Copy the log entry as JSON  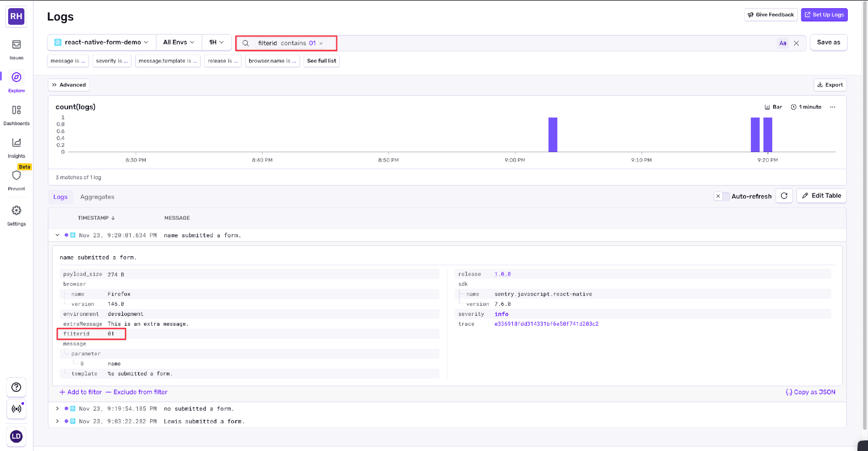tap(810, 392)
